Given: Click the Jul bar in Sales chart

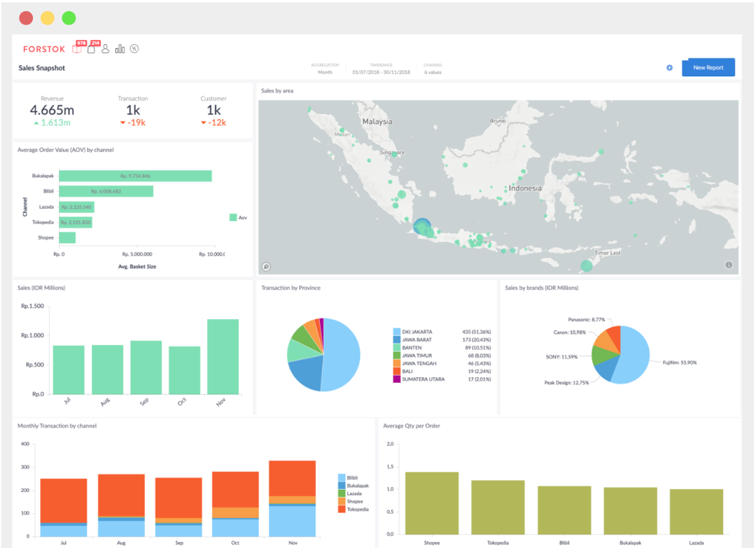Looking at the screenshot, I should click(x=69, y=370).
